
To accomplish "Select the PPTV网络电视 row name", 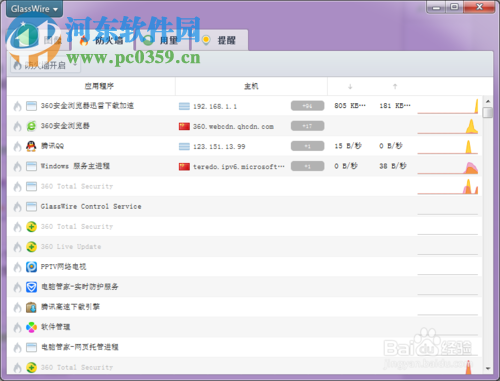I will click(63, 267).
